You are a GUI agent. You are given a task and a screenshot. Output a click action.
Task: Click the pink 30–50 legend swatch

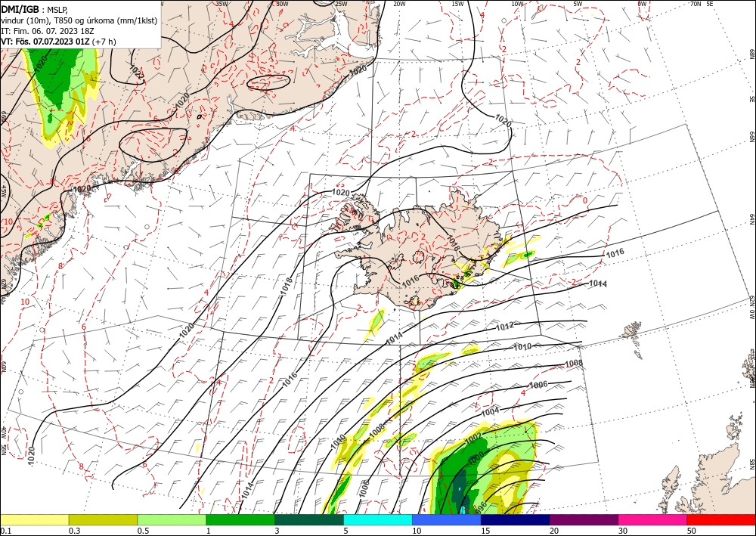[x=653, y=519]
